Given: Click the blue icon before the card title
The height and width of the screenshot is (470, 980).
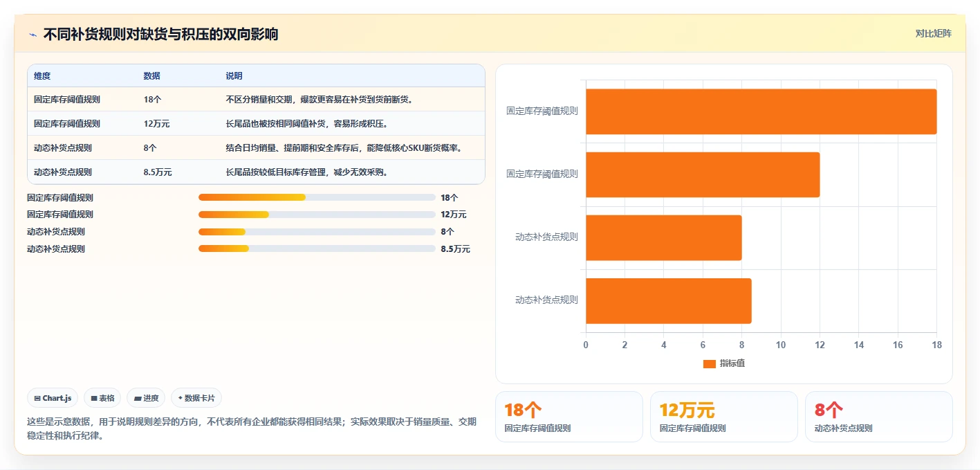Looking at the screenshot, I should coord(33,35).
